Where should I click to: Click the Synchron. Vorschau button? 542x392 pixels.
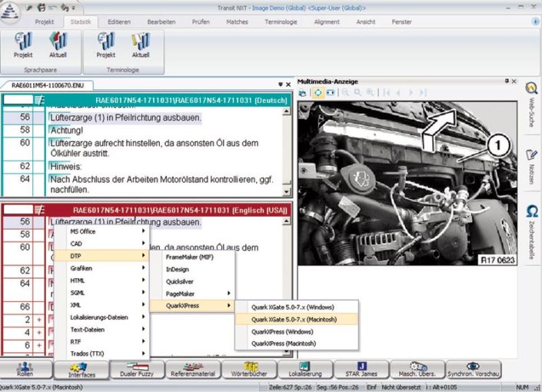(x=473, y=371)
